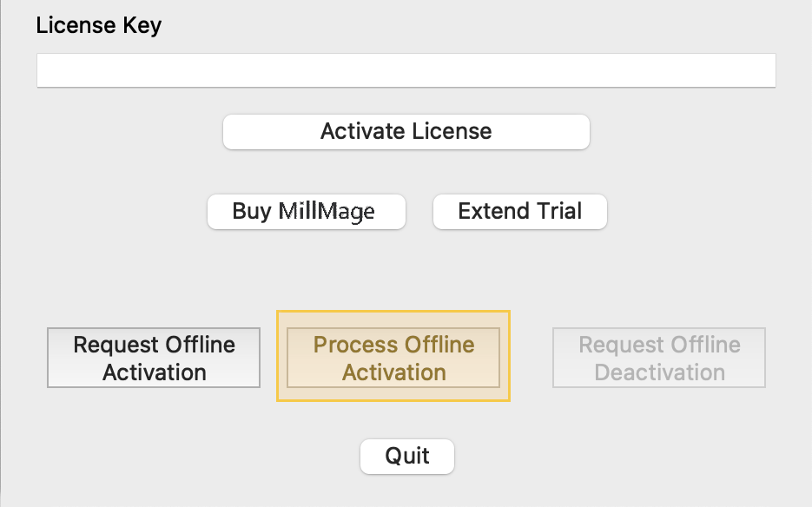Select Request Offline Activation
Screen dimensions: 812x507
(x=154, y=358)
